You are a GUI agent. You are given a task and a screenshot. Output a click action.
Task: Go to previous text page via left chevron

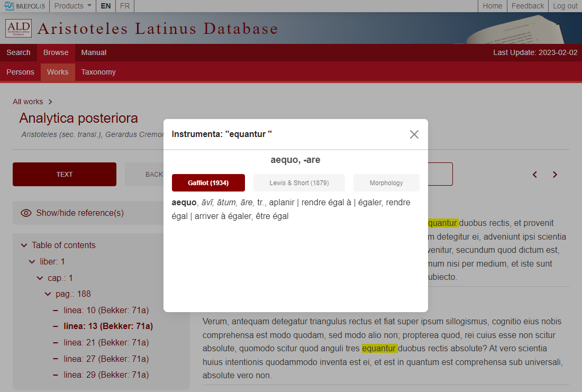534,174
